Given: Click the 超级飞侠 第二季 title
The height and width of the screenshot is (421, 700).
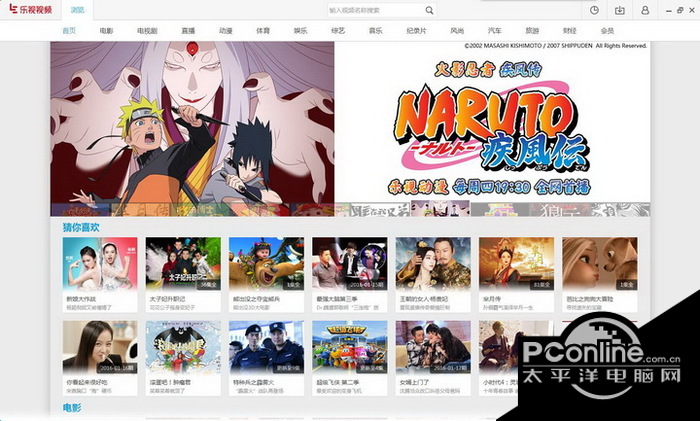Looking at the screenshot, I should pos(338,382).
